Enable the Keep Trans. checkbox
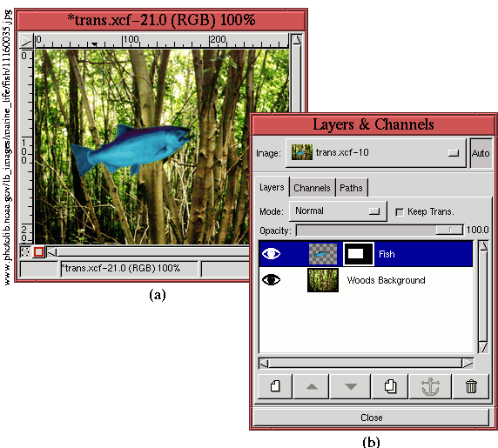This screenshot has width=498, height=448. pos(400,211)
